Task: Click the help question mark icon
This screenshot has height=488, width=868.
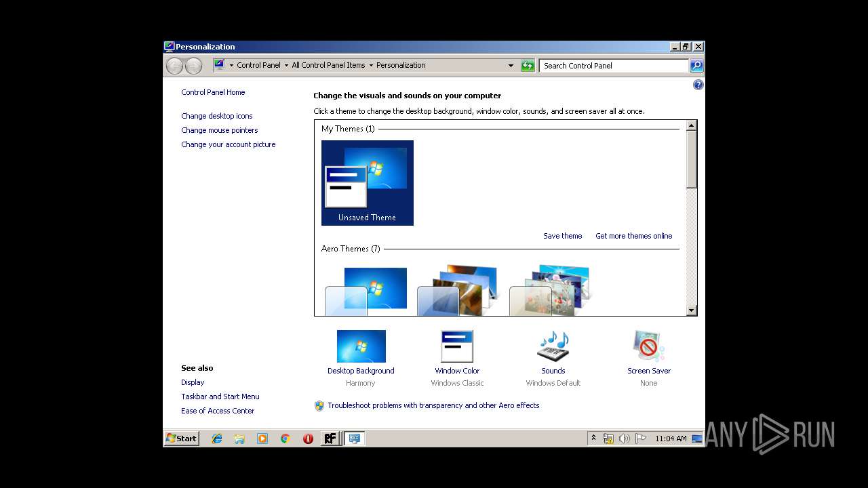Action: [x=698, y=85]
